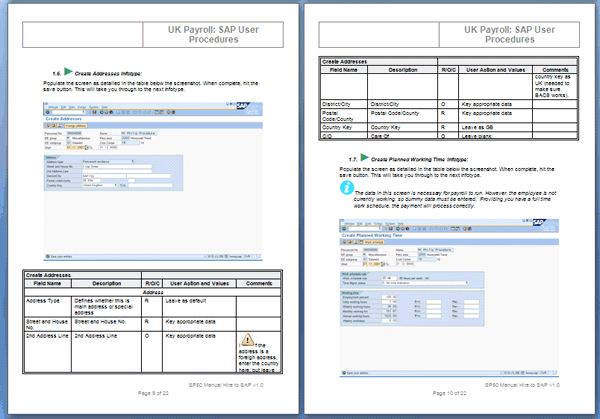This screenshot has height=419, width=600.
Task: Click 'Field Name' column header on page 9
Action: [47, 284]
